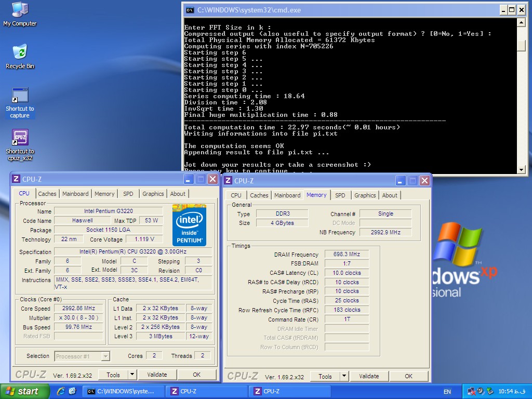Click the Memory Type DDR3 field
The width and height of the screenshot is (532, 399).
[282, 214]
